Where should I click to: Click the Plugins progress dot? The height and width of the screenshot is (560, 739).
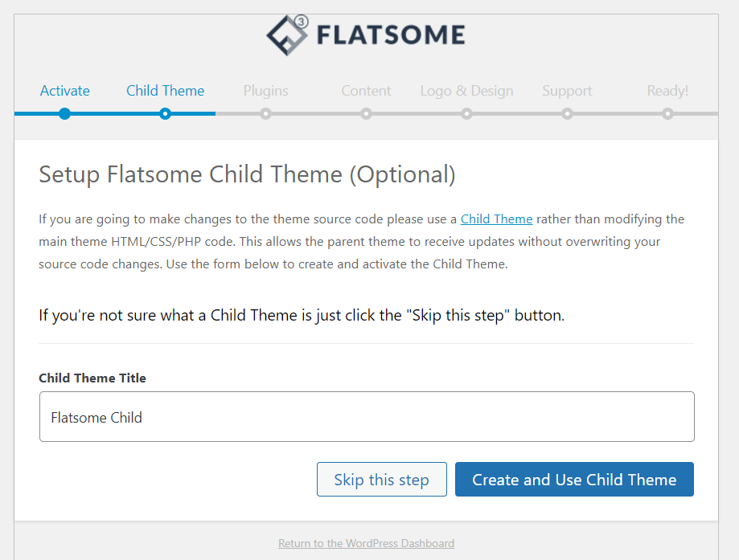(x=266, y=113)
